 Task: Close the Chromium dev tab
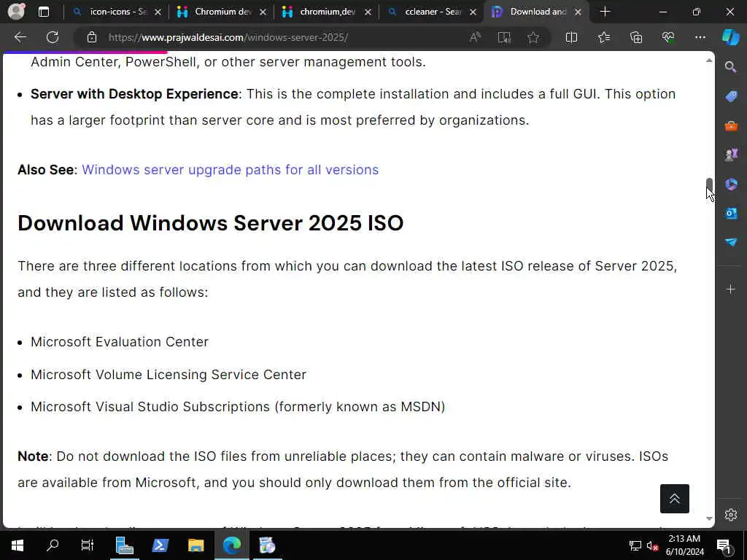[263, 12]
